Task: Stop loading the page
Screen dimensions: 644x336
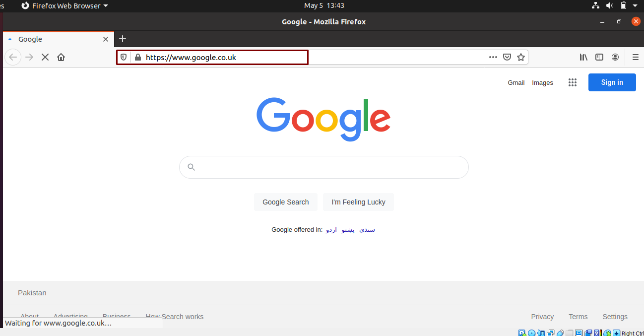Action: pyautogui.click(x=45, y=57)
